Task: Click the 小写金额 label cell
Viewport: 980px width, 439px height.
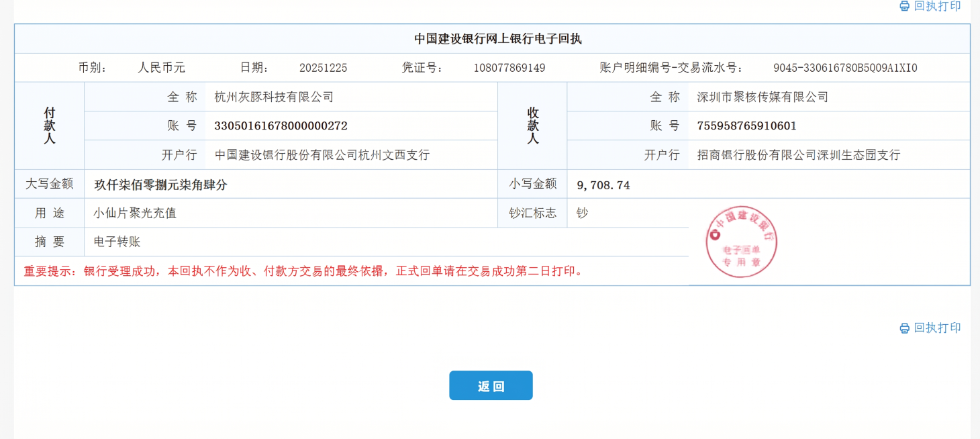Action: (533, 184)
